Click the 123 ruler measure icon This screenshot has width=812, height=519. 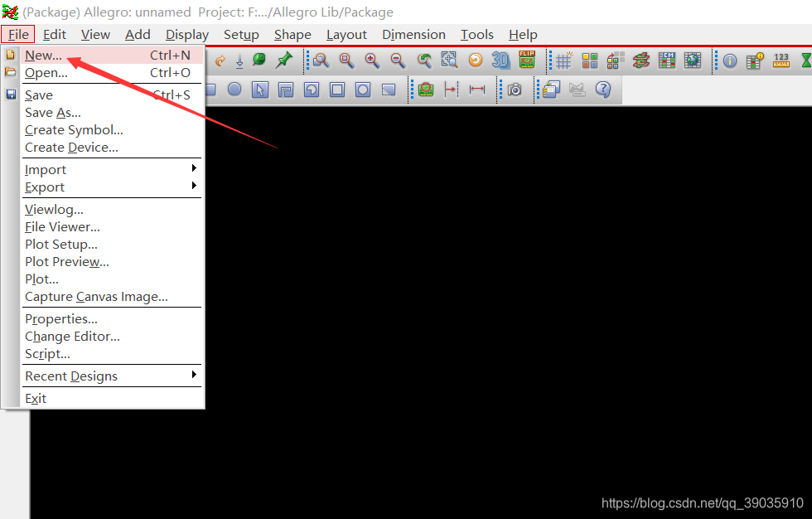point(781,61)
